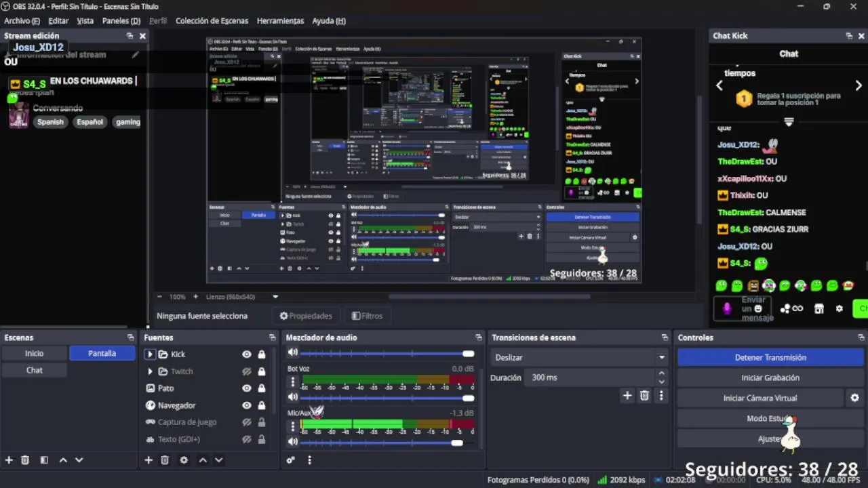Open the Filtros button

tap(367, 316)
